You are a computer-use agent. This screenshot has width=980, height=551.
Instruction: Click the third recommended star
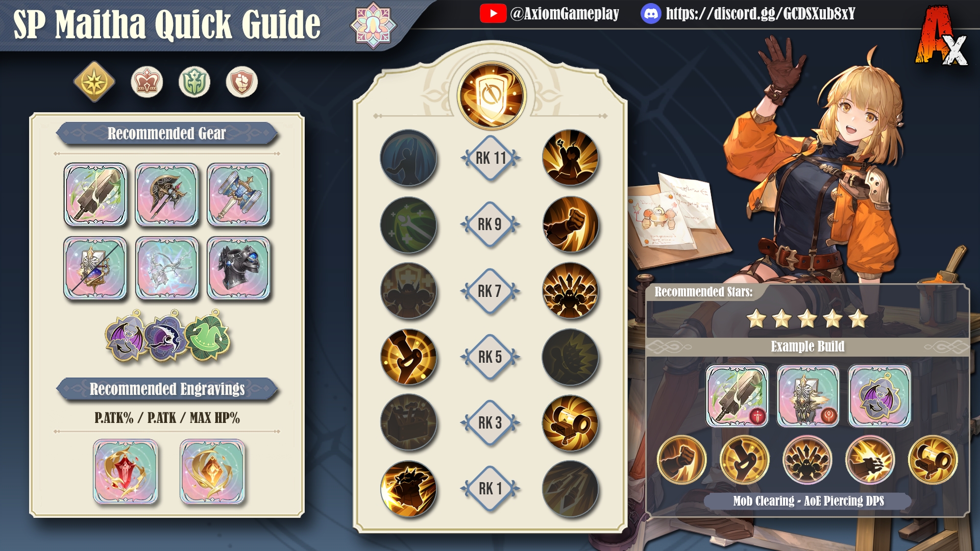click(807, 319)
